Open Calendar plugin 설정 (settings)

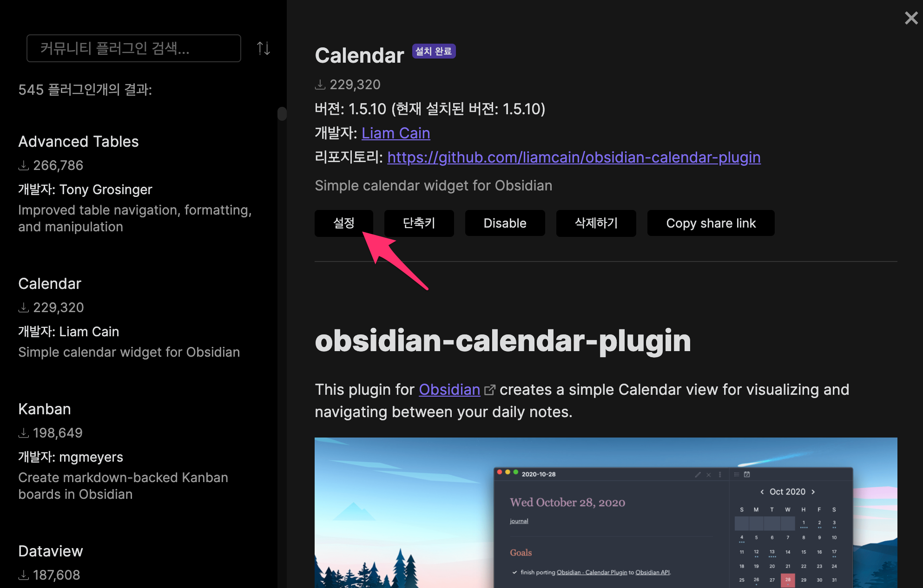coord(343,223)
